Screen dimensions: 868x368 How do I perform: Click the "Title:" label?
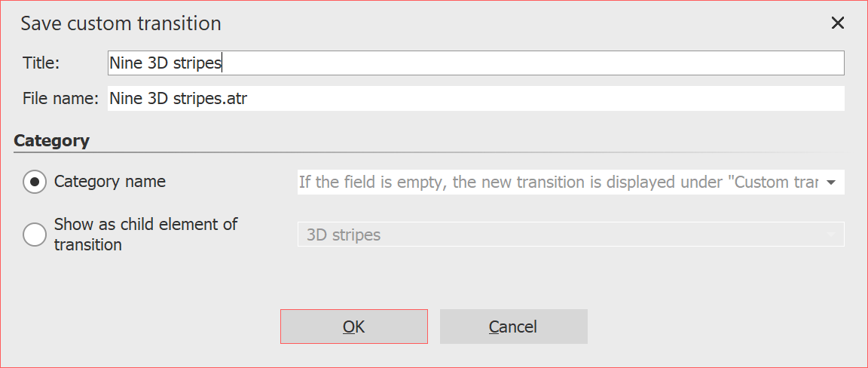pyautogui.click(x=41, y=63)
